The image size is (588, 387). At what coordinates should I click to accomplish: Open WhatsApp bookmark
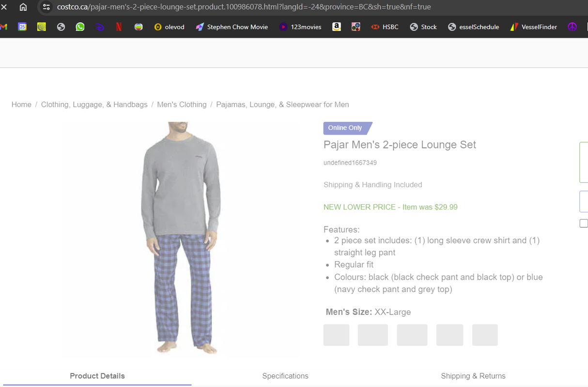pos(80,27)
